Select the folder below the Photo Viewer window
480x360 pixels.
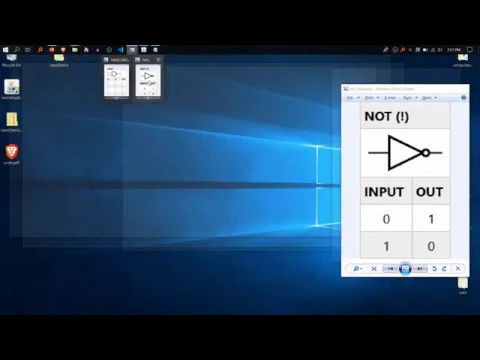pyautogui.click(x=463, y=286)
